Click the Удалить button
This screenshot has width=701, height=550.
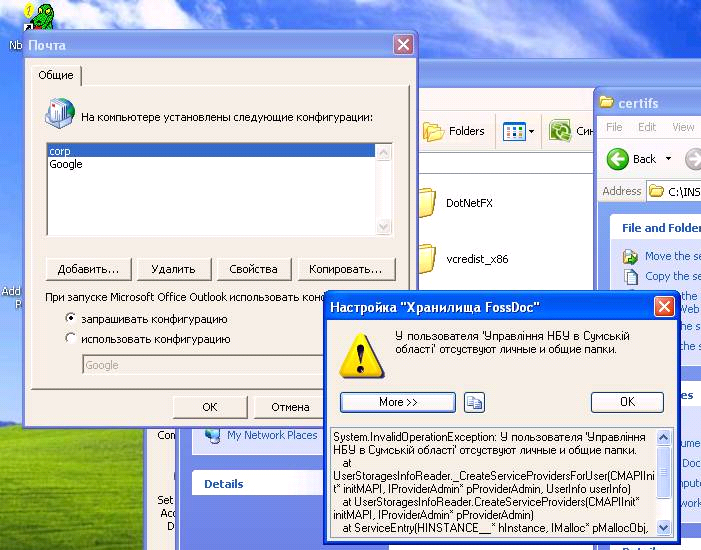point(173,269)
